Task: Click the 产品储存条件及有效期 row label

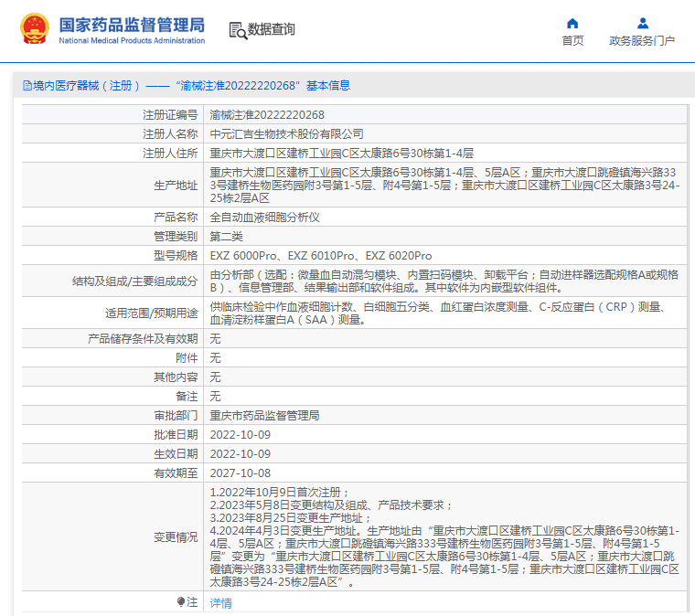Action: click(x=143, y=339)
